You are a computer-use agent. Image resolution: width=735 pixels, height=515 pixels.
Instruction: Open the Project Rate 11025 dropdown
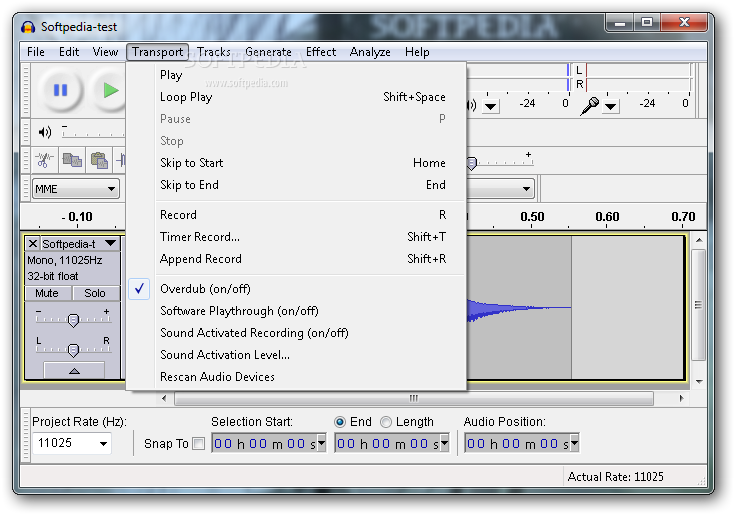72,443
